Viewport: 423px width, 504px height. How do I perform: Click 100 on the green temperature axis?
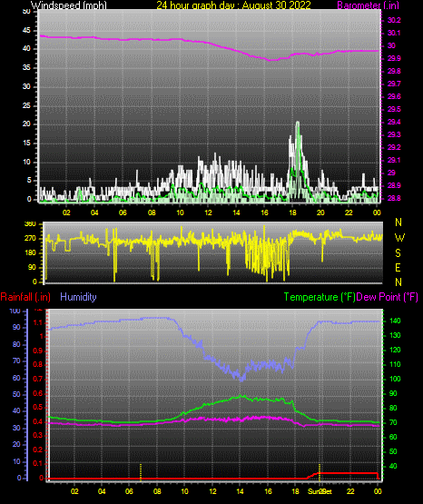click(x=395, y=379)
